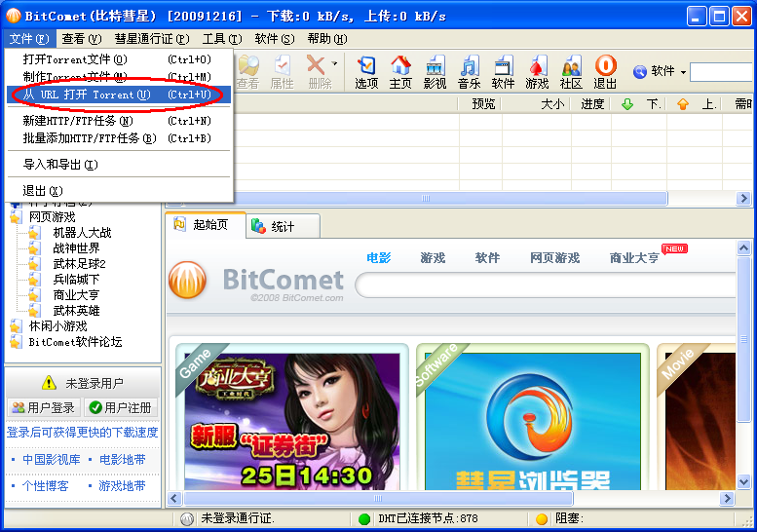
Task: Open the 个性博客 link
Action: 46,485
